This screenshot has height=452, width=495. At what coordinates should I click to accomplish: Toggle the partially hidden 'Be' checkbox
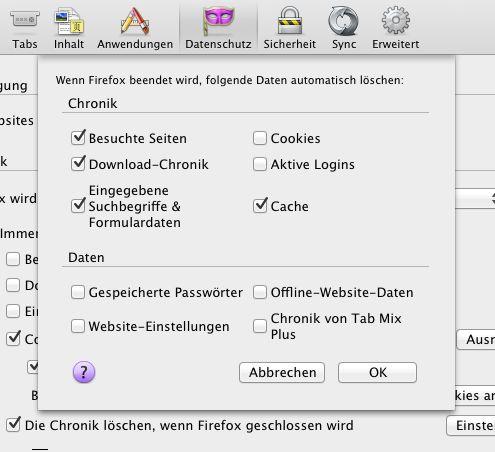pos(13,259)
